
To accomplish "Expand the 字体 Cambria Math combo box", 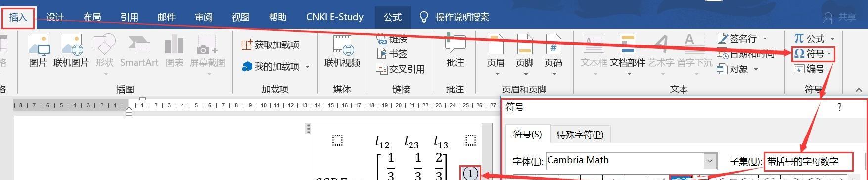I will click(x=710, y=161).
